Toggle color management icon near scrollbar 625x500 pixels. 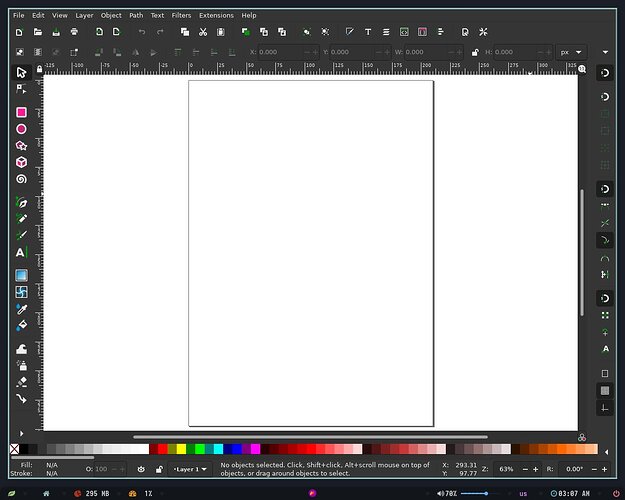(x=582, y=437)
